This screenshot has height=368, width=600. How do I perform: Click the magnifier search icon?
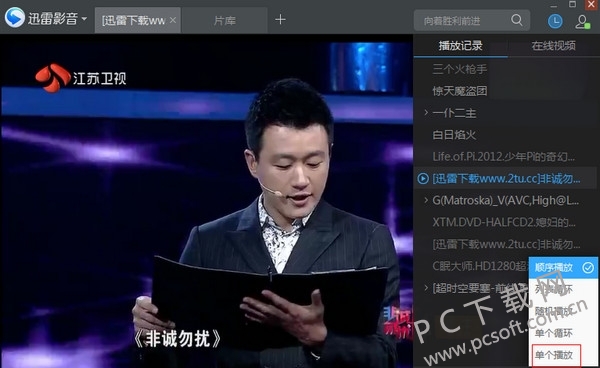pyautogui.click(x=517, y=20)
